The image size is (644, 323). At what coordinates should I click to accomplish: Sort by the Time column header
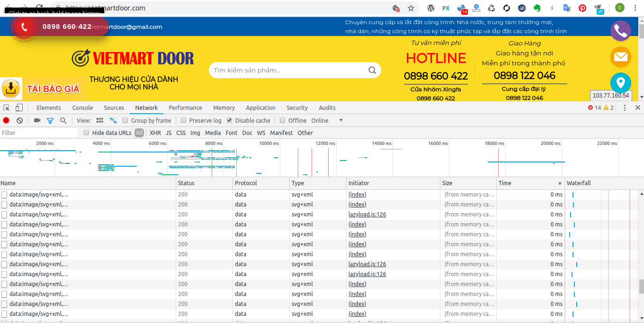click(530, 183)
